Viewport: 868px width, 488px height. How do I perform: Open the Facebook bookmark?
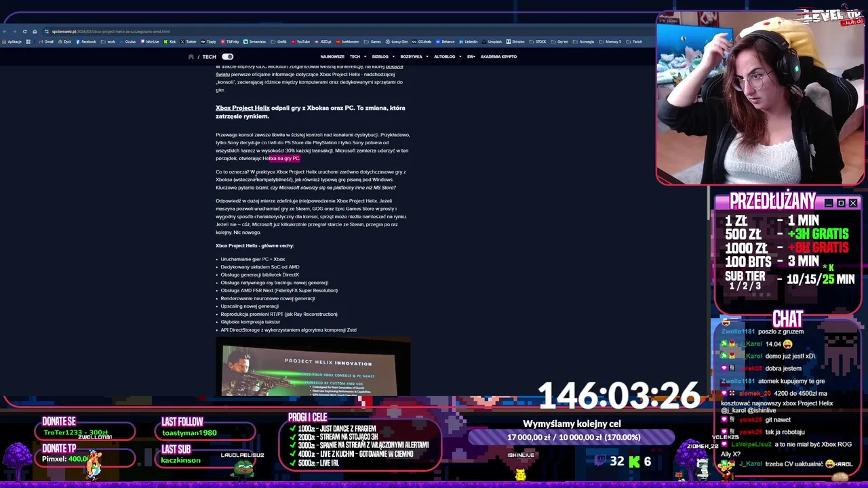[86, 41]
